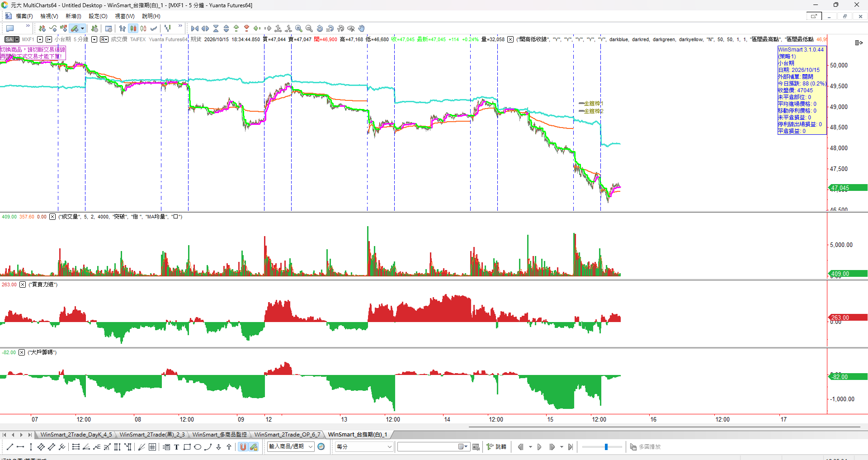Image resolution: width=868 pixels, height=460 pixels.
Task: Select the zoom in magnifier tool
Action: click(299, 28)
